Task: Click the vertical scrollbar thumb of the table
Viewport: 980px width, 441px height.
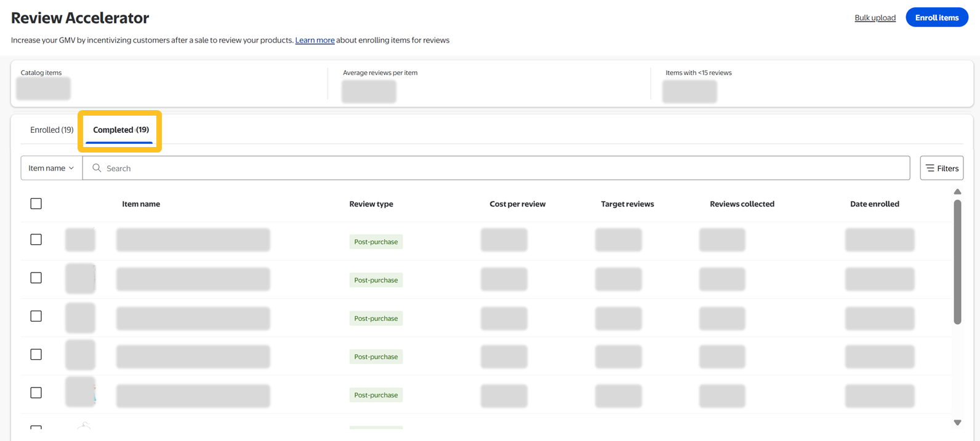Action: pos(957,261)
